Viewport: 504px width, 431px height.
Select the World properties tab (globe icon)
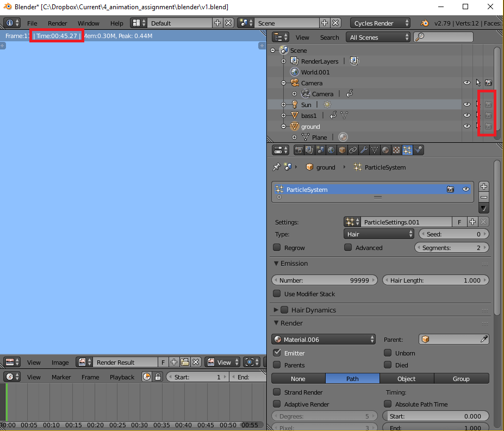tap(332, 150)
